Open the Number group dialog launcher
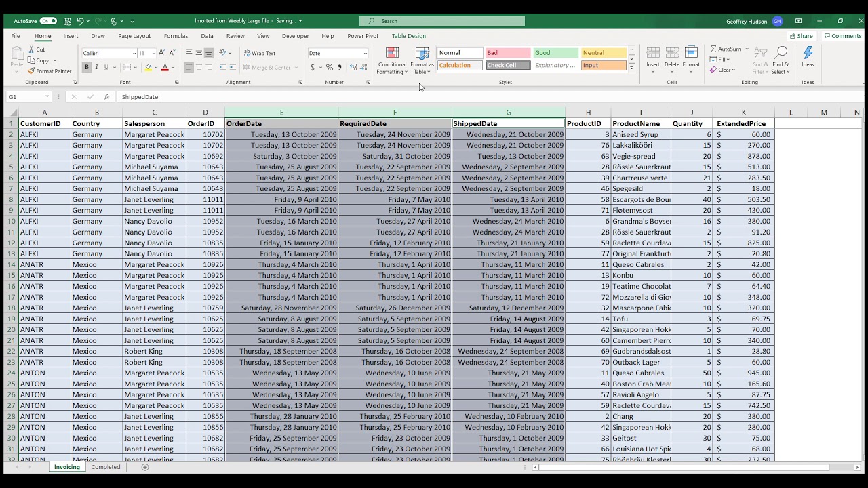Screen dimensions: 868x488 (368, 83)
